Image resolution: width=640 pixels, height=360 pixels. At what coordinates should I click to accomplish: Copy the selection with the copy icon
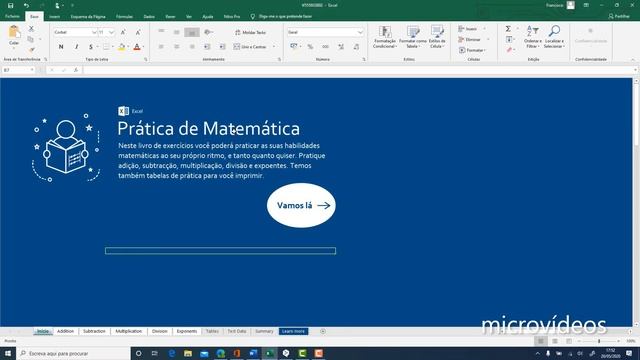pyautogui.click(x=31, y=39)
